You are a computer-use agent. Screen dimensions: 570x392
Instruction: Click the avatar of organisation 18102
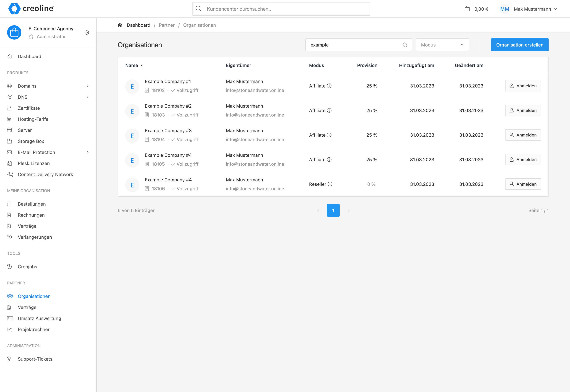pos(132,86)
